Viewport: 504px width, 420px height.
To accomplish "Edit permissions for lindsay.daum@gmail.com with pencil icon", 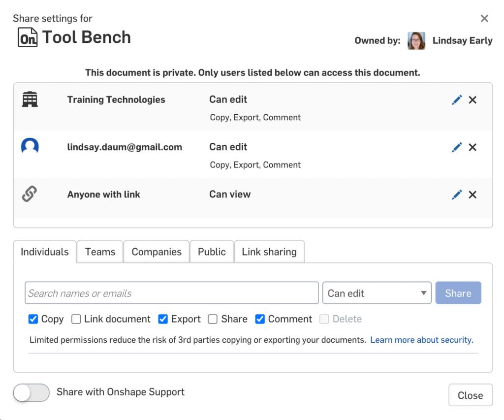I will point(457,147).
